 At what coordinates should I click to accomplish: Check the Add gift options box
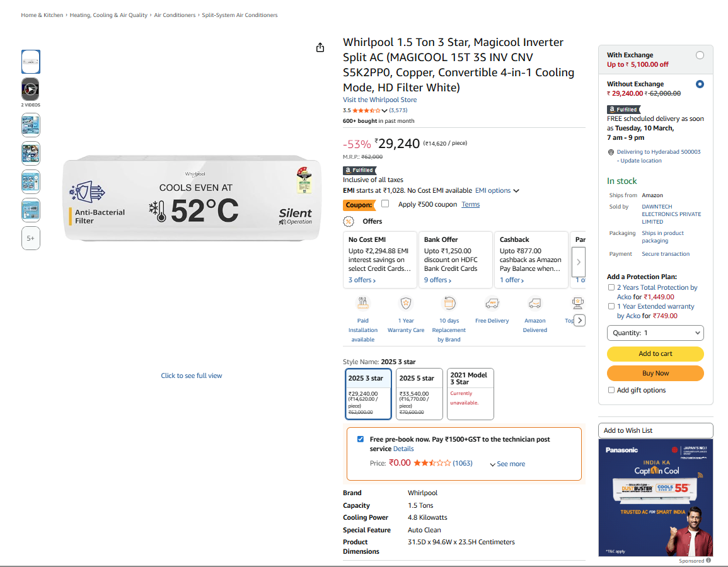pyautogui.click(x=611, y=390)
